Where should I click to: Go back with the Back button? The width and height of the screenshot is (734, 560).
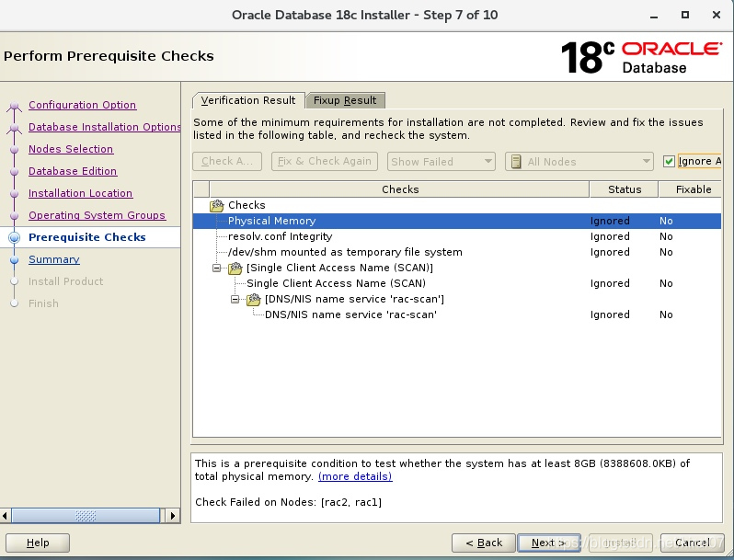point(484,543)
